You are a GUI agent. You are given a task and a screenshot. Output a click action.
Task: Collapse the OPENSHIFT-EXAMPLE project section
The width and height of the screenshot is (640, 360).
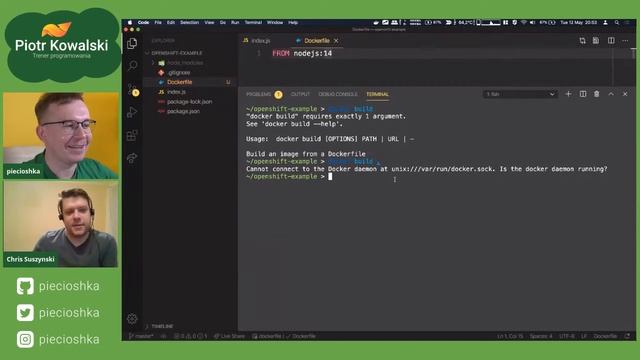177,53
